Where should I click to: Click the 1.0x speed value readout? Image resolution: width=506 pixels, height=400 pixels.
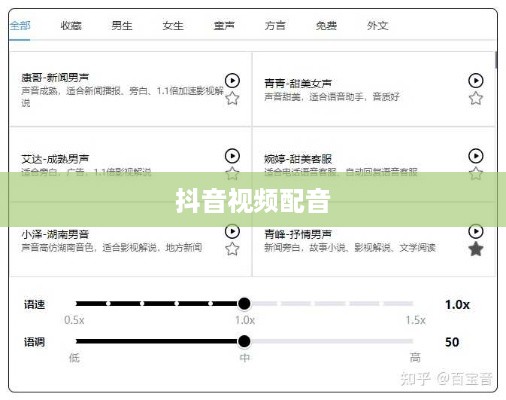(457, 305)
